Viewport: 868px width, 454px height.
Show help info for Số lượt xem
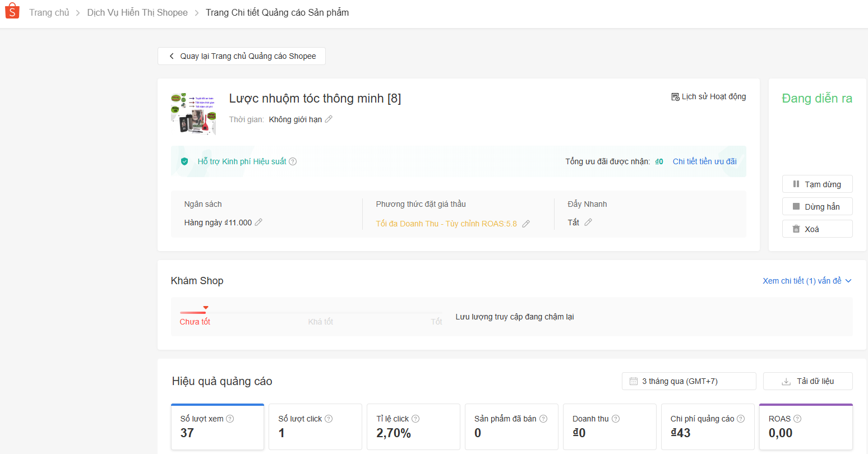[230, 419]
